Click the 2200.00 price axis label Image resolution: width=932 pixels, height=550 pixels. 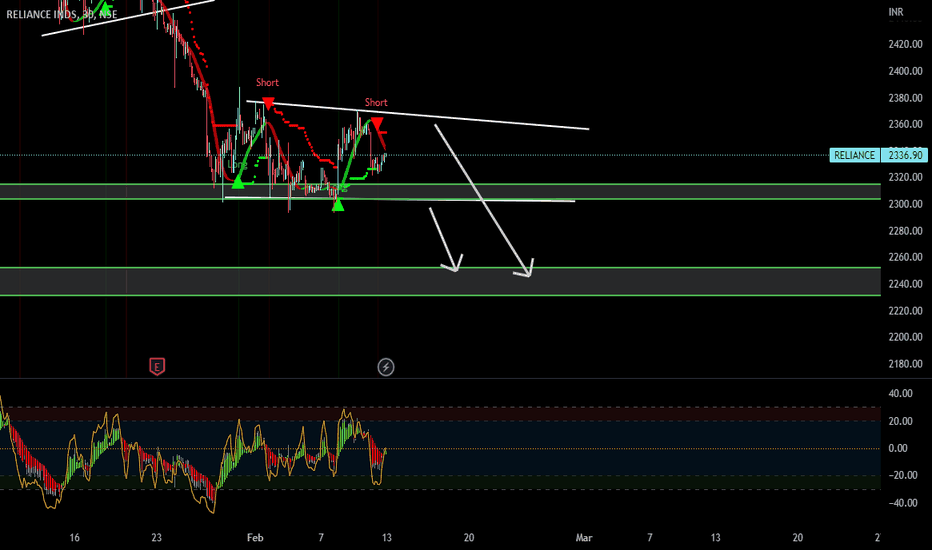coord(905,337)
